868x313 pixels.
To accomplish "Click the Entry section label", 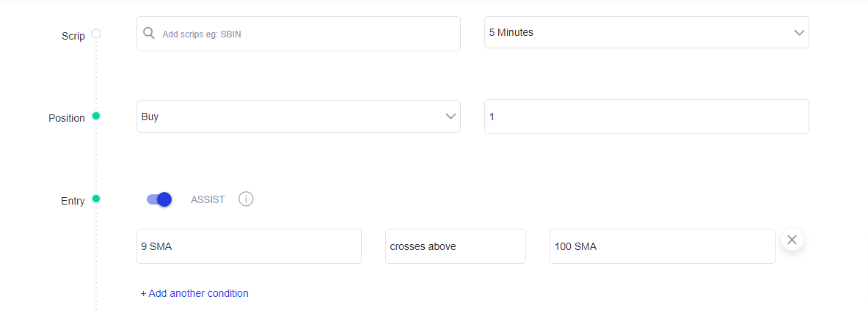I will pyautogui.click(x=73, y=202).
